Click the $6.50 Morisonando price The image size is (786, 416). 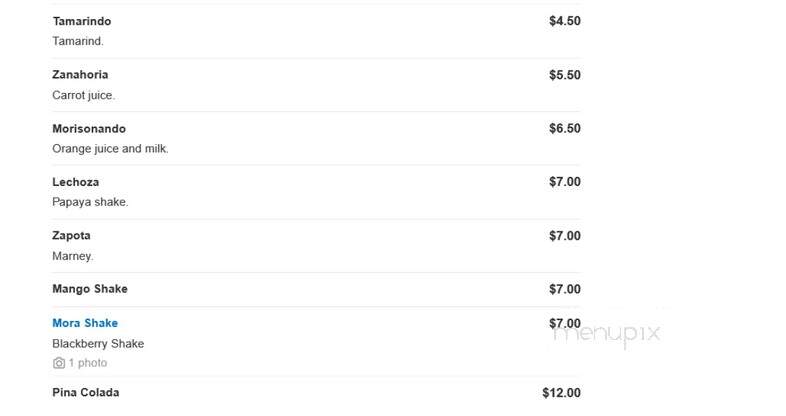point(565,128)
